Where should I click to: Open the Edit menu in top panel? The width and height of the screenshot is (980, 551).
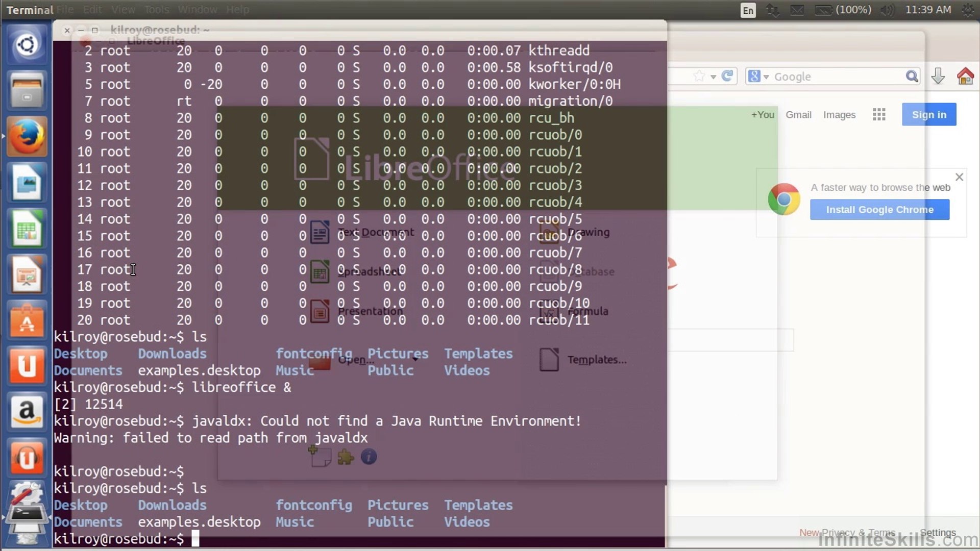tap(92, 10)
